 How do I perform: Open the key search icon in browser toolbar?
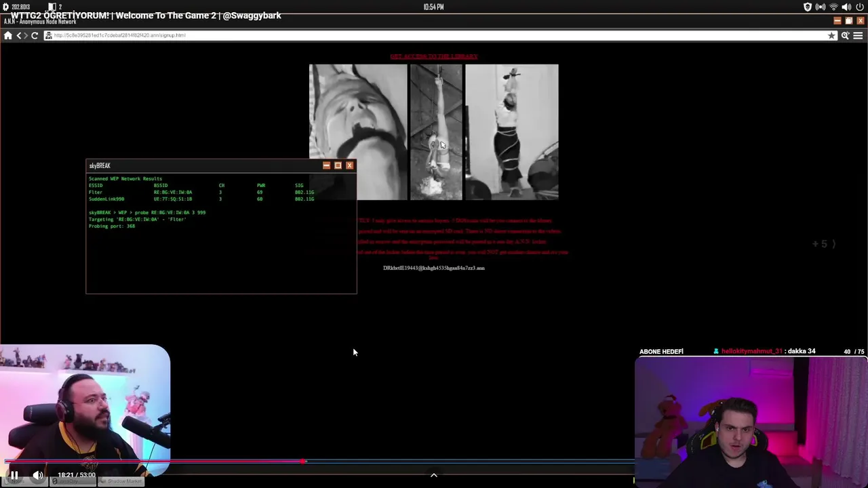(x=845, y=35)
